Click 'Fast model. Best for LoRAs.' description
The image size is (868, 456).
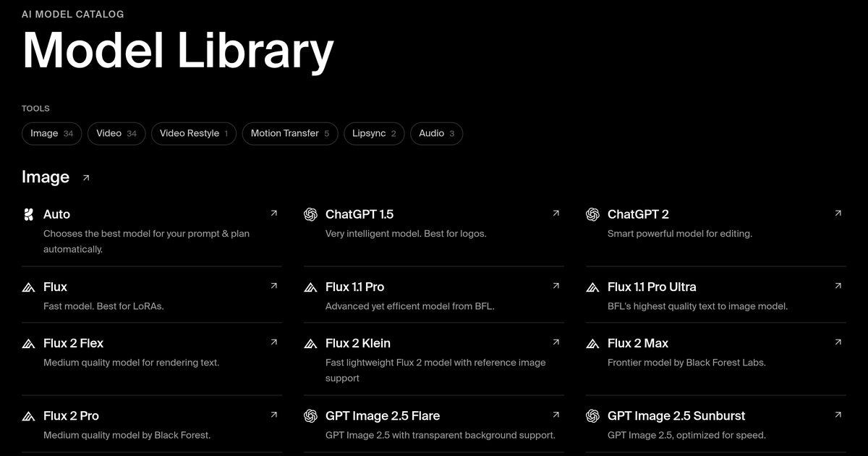[x=103, y=306]
